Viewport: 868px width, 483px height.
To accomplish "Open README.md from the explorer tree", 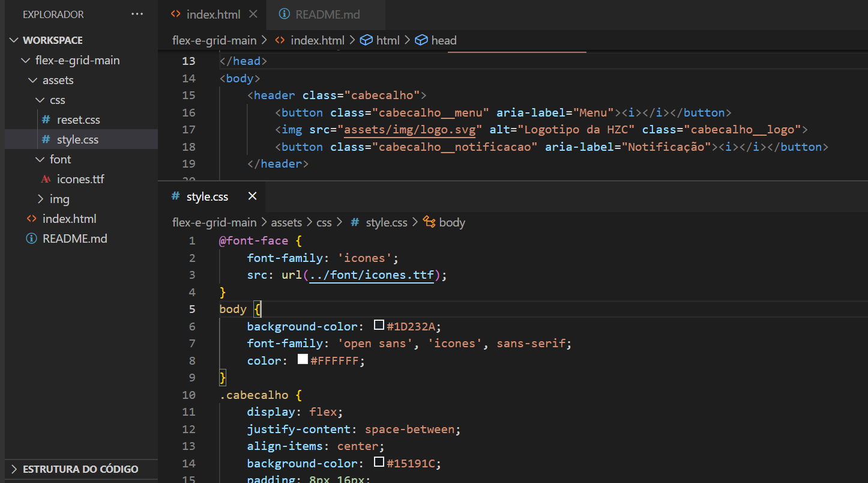I will tap(74, 238).
